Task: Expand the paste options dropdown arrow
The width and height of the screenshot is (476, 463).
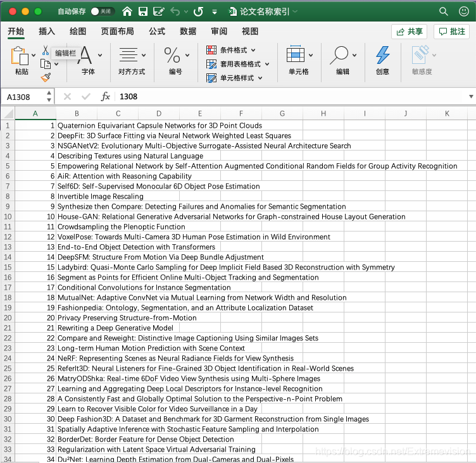Action: coord(34,55)
